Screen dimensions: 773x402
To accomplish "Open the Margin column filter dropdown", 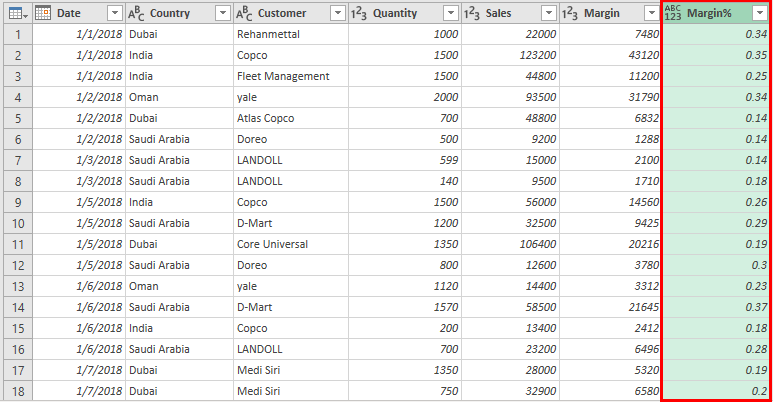I will [x=652, y=13].
